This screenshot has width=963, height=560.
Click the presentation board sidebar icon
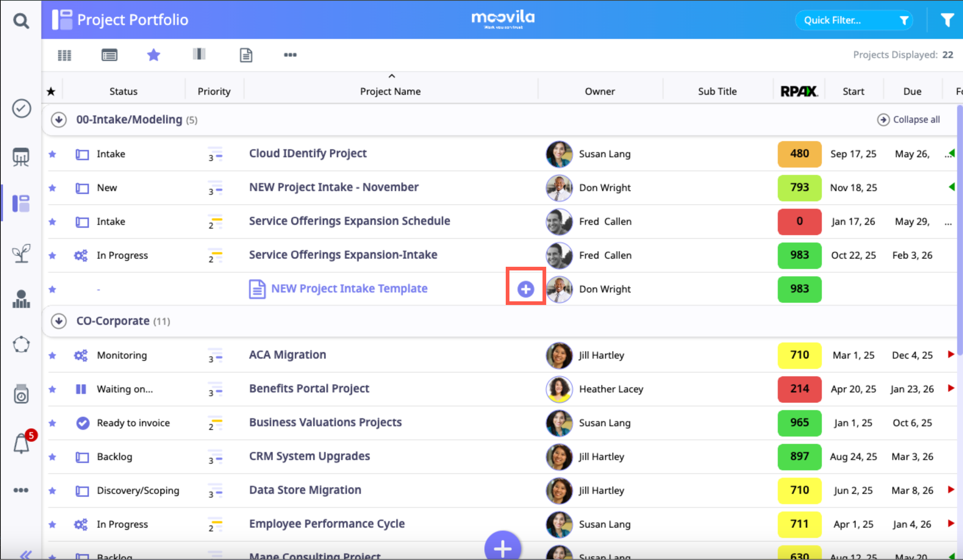click(21, 157)
